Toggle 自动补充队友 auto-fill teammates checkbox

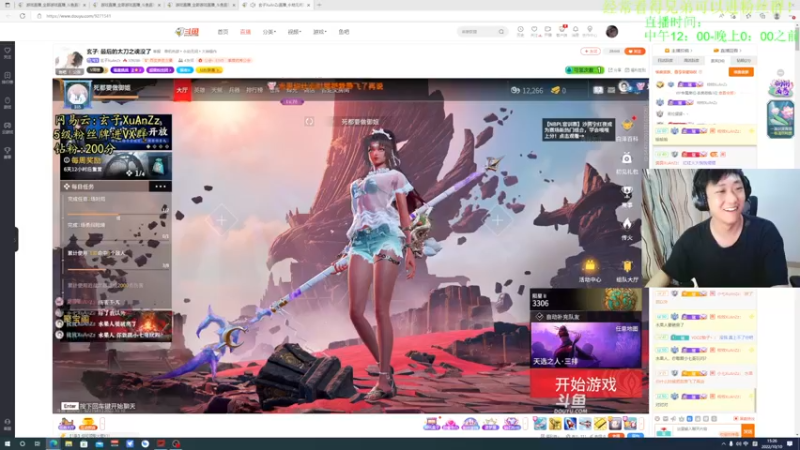tap(540, 317)
